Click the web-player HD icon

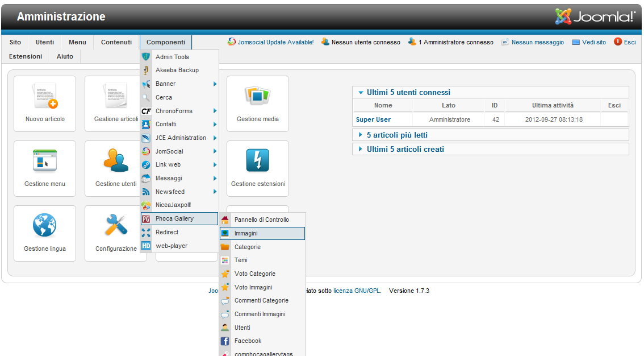pyautogui.click(x=146, y=246)
